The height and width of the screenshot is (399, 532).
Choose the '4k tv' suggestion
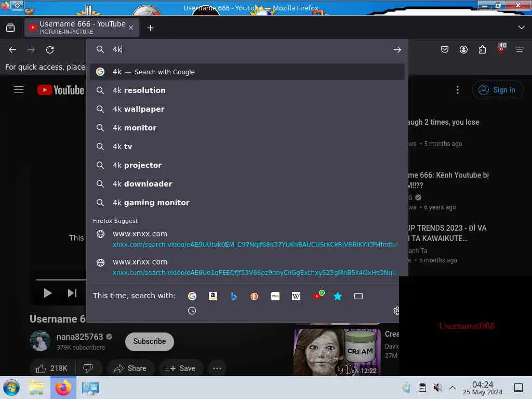[247, 147]
